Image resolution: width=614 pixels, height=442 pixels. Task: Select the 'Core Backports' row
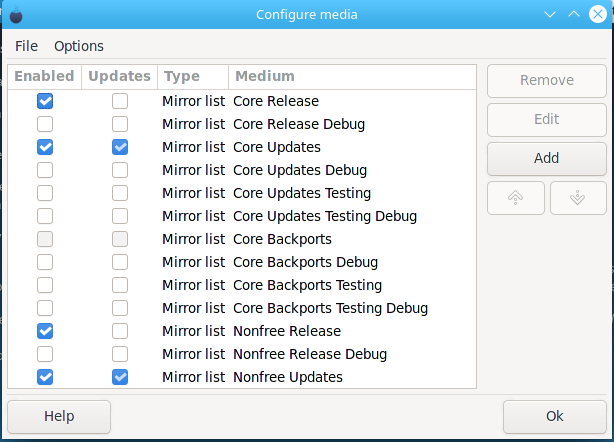click(x=242, y=239)
